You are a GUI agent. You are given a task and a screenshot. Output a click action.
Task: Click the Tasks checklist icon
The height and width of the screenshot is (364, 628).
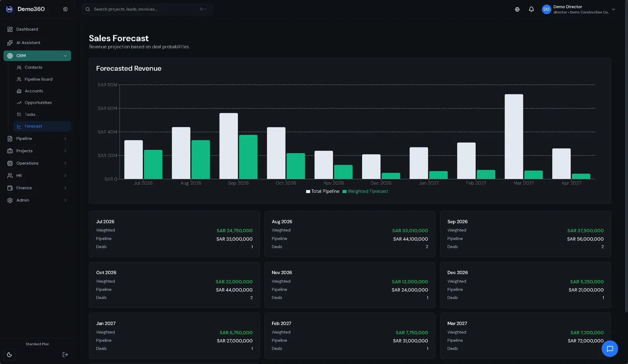(x=19, y=115)
